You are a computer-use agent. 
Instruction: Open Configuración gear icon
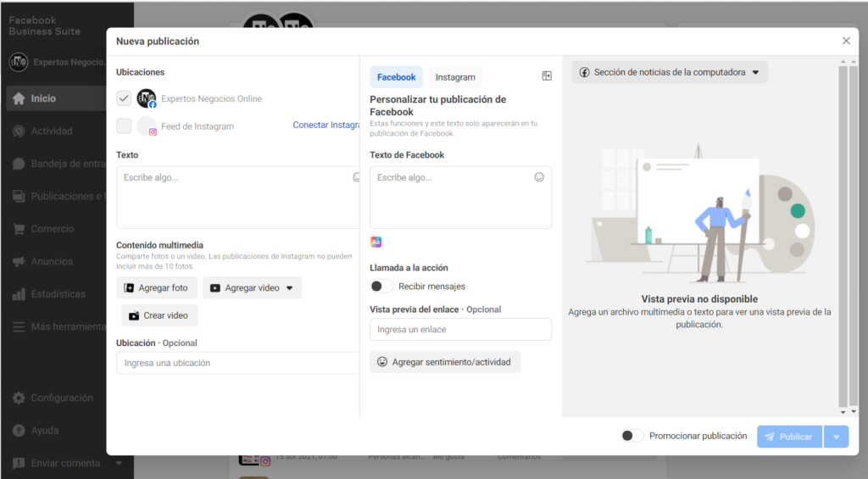click(x=19, y=398)
